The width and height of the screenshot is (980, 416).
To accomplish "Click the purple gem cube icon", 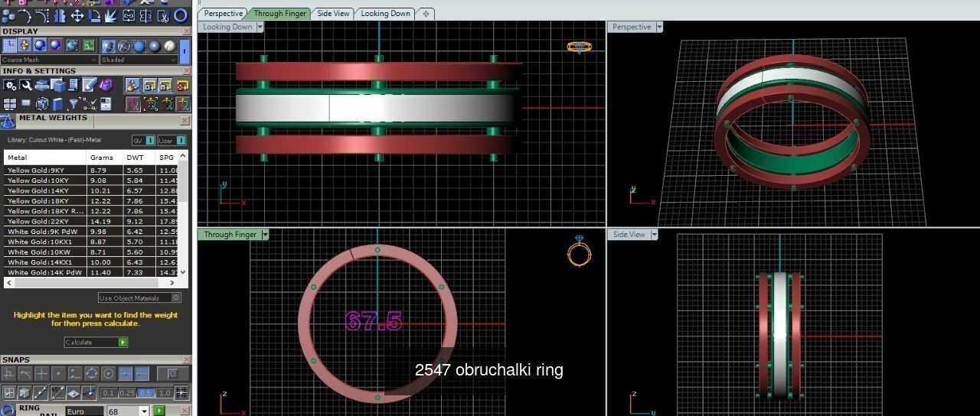I will tap(106, 84).
